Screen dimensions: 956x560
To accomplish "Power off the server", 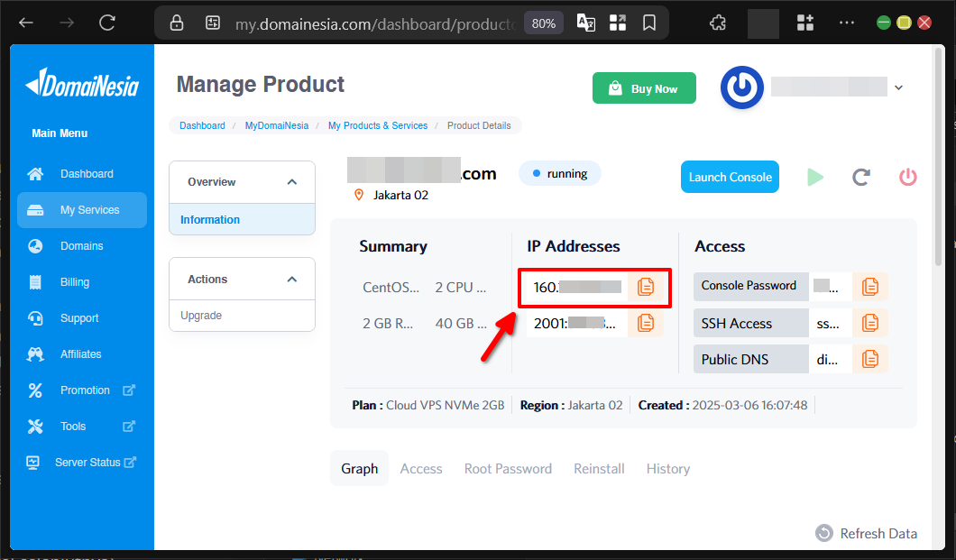I will coord(907,177).
